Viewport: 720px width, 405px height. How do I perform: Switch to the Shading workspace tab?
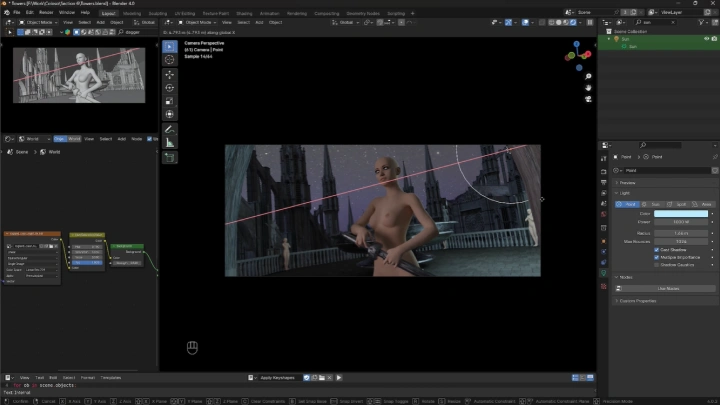click(x=244, y=13)
